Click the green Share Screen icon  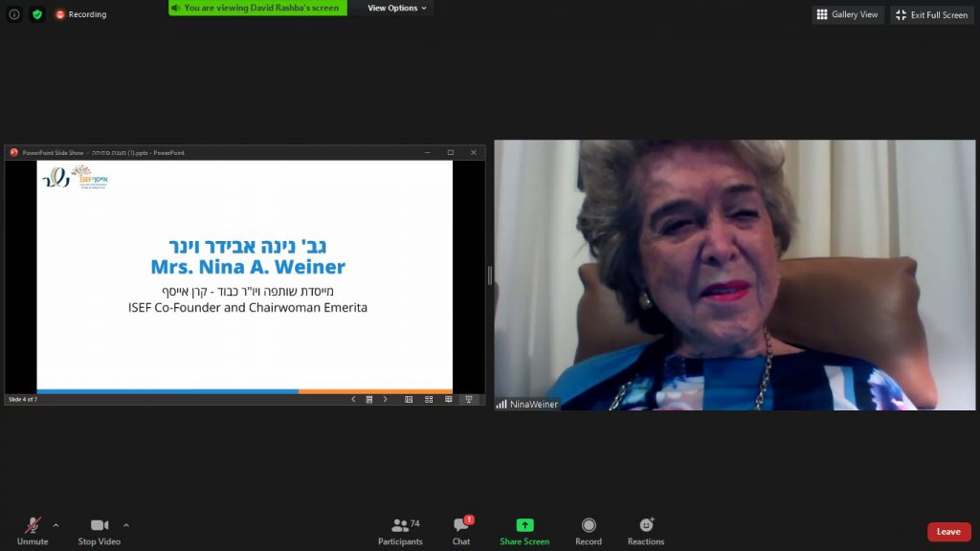(x=524, y=525)
